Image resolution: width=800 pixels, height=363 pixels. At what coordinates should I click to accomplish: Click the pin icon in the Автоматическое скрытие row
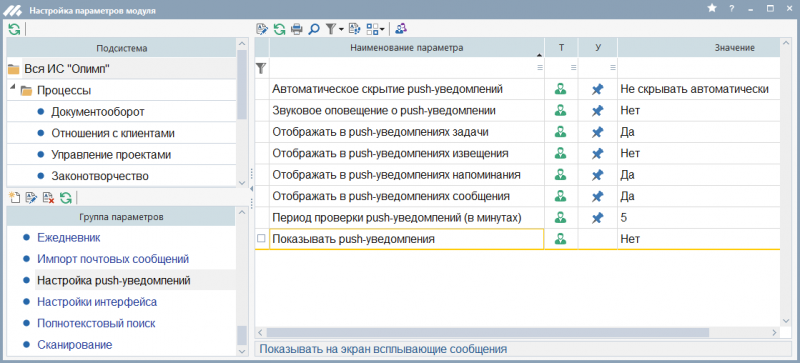[x=597, y=89]
